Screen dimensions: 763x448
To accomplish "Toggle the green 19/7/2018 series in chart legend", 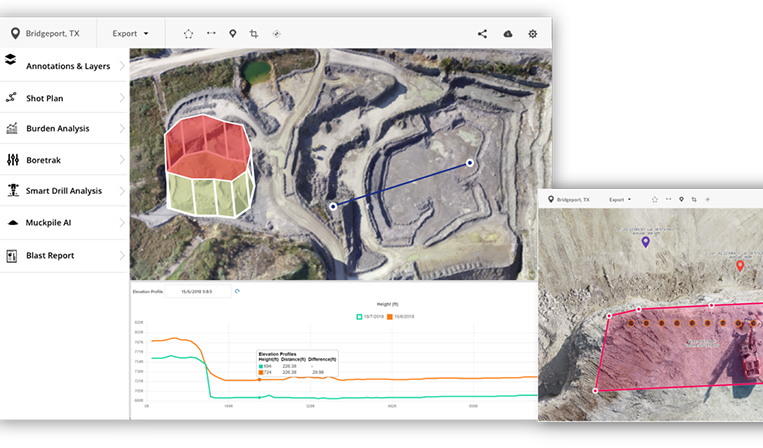I will pyautogui.click(x=370, y=317).
